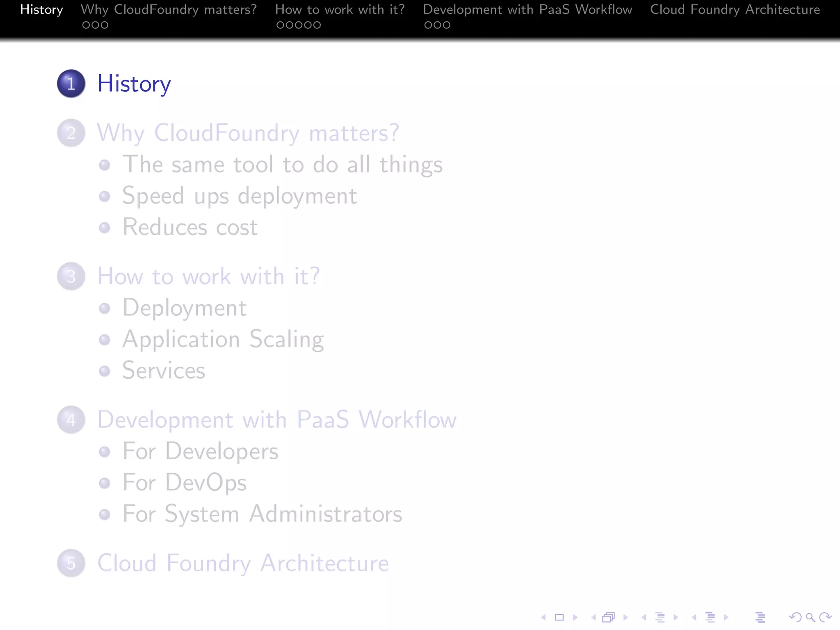
Task: Select first mini-frame circle under Why CloudFoundry matters?
Action: (x=86, y=25)
